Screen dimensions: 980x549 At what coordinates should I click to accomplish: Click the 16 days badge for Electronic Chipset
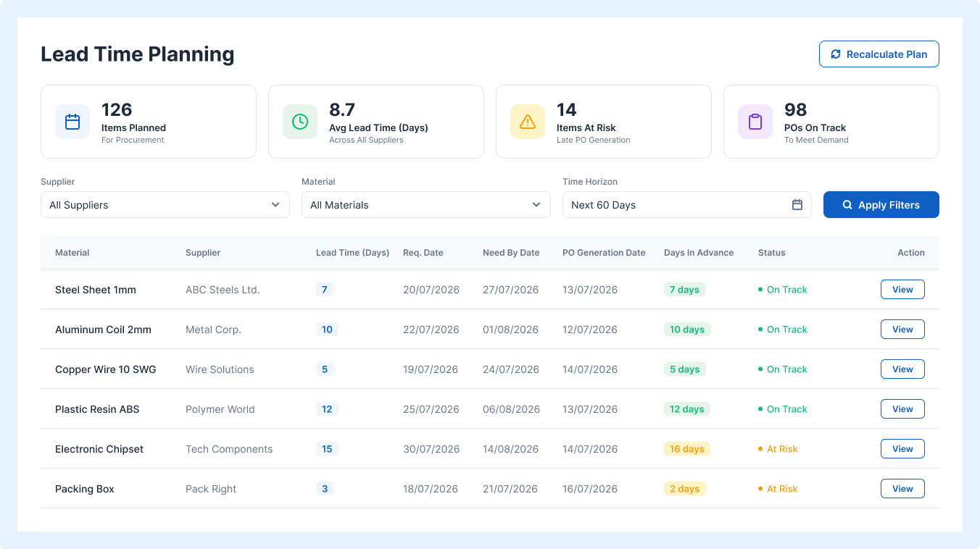pos(687,449)
